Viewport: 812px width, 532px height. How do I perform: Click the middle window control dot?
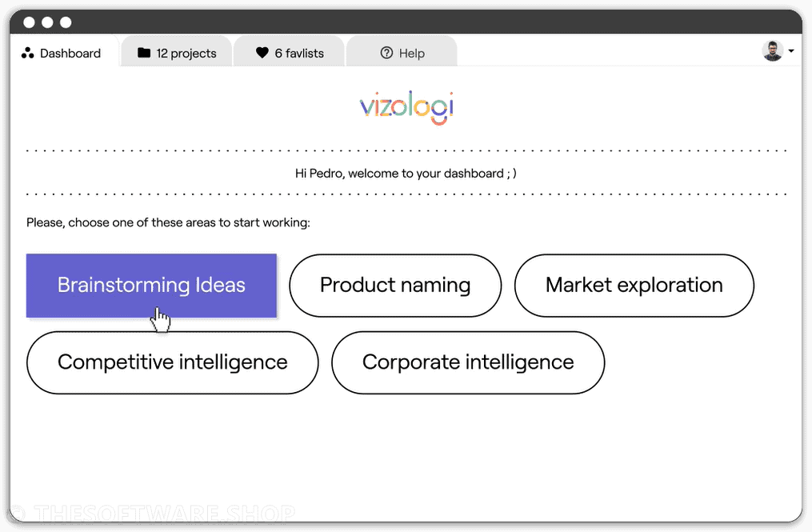[x=48, y=22]
